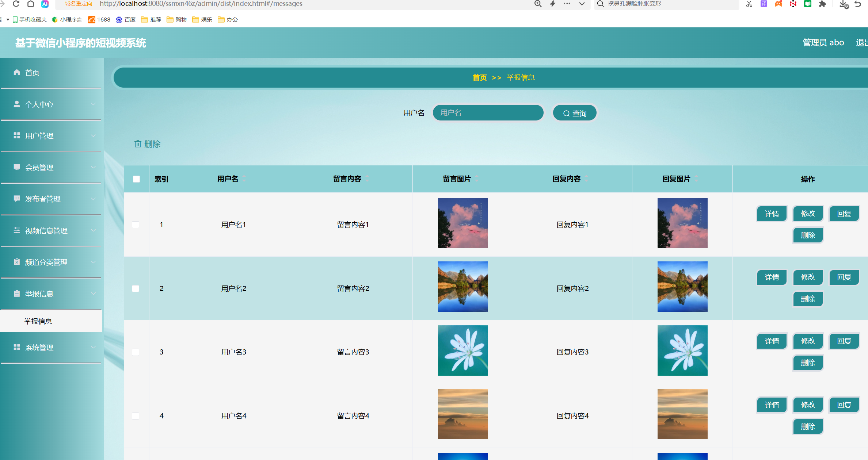Toggle the select-all checkbox in table header
The width and height of the screenshot is (868, 460).
136,179
